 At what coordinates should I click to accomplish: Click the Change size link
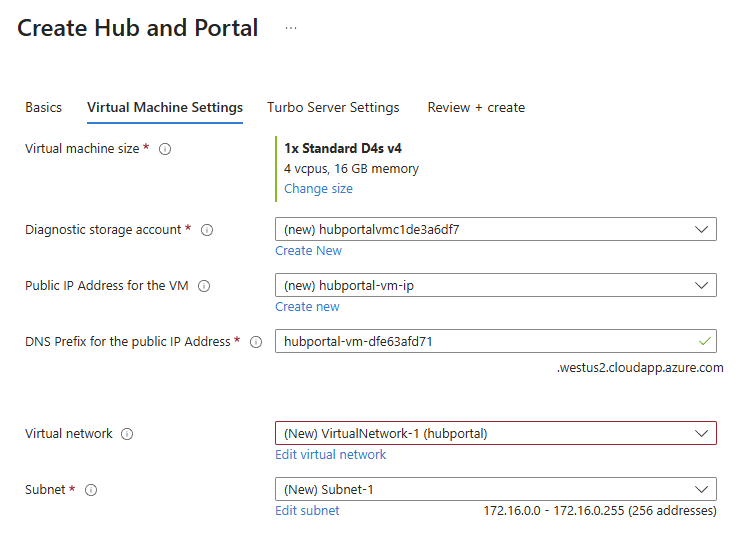point(318,189)
